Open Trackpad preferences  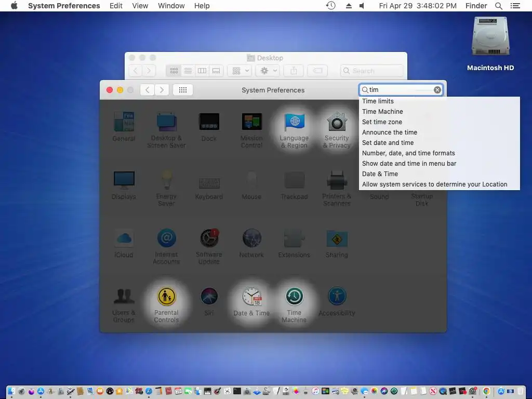pos(294,185)
